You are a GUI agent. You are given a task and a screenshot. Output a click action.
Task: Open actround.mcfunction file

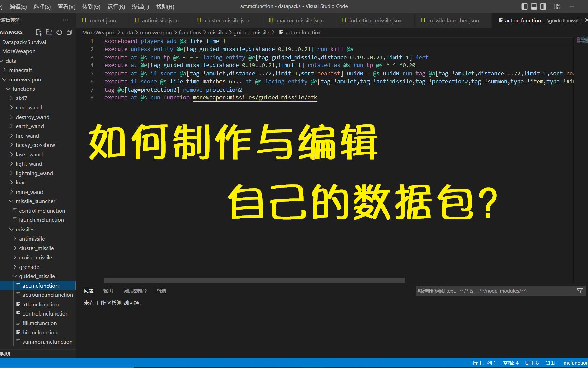coord(37,295)
